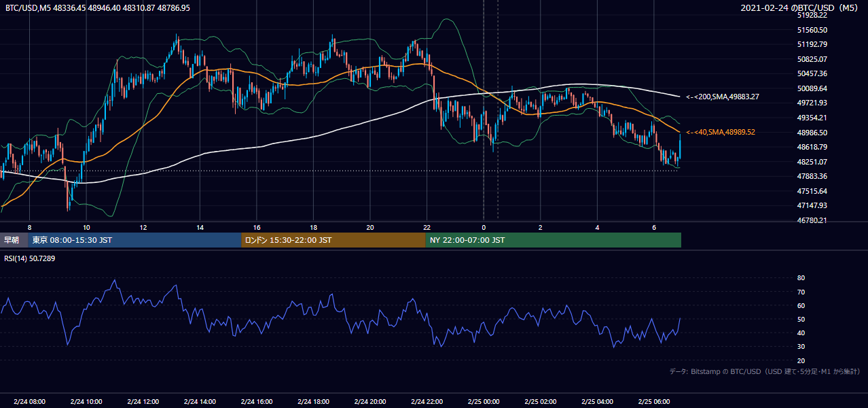Click the 東京 08:00-15:30 JST session bar
The width and height of the screenshot is (868, 408).
click(134, 240)
